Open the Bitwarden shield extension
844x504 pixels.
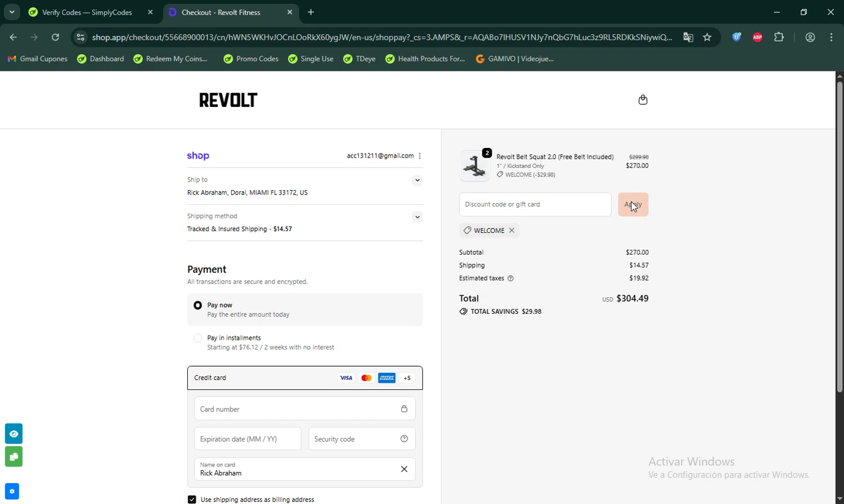coord(737,37)
